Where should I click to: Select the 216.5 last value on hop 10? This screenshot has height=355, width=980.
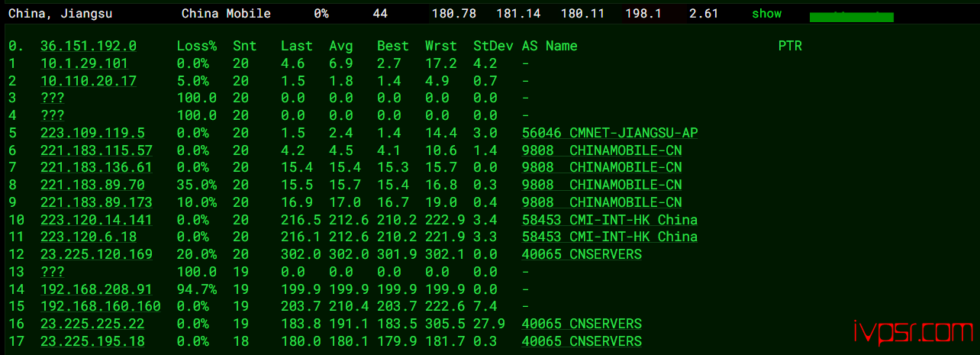coord(301,220)
